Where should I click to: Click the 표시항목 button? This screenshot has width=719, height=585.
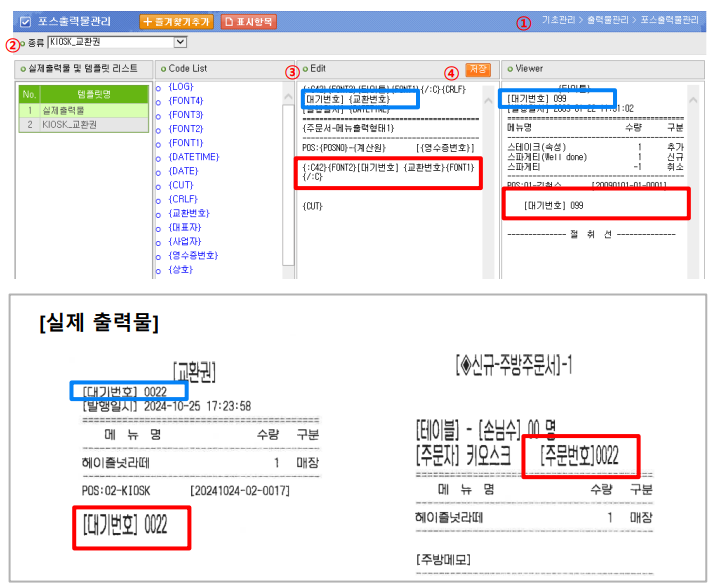pos(248,21)
